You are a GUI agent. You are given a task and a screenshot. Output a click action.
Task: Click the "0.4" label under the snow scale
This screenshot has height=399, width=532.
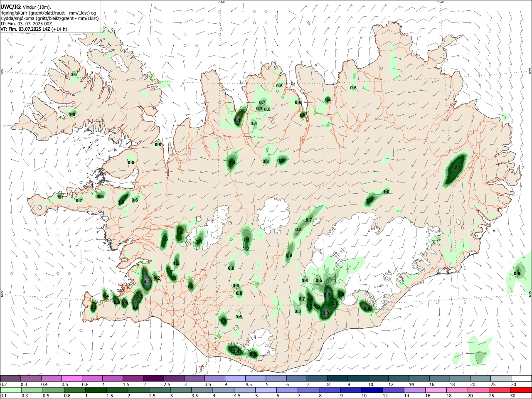tap(44, 384)
